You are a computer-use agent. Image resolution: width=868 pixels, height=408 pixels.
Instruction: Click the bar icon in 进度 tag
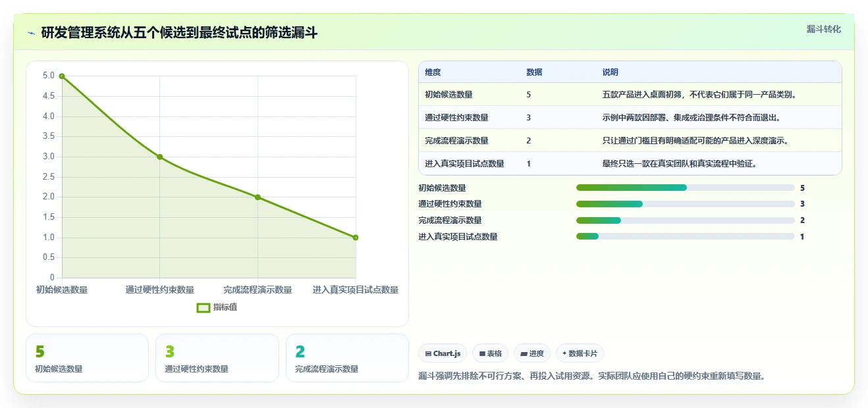point(524,353)
